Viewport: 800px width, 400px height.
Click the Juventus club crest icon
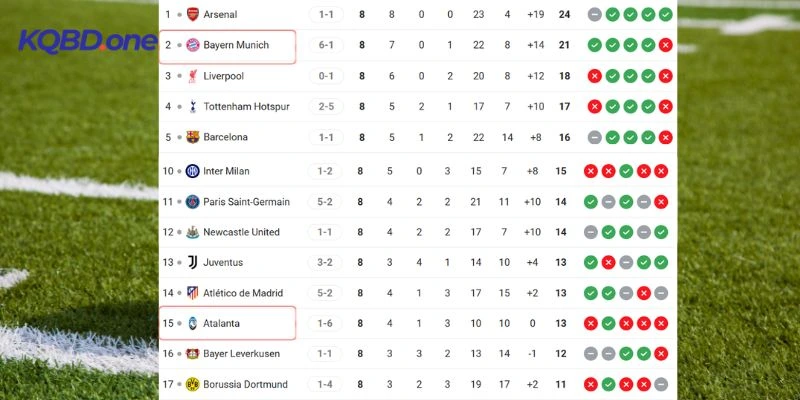193,262
